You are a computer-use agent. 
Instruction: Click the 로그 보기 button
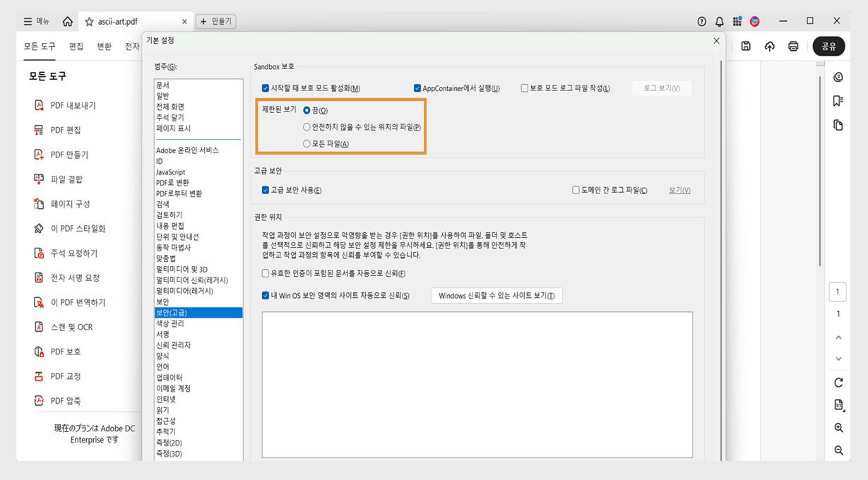click(x=661, y=87)
